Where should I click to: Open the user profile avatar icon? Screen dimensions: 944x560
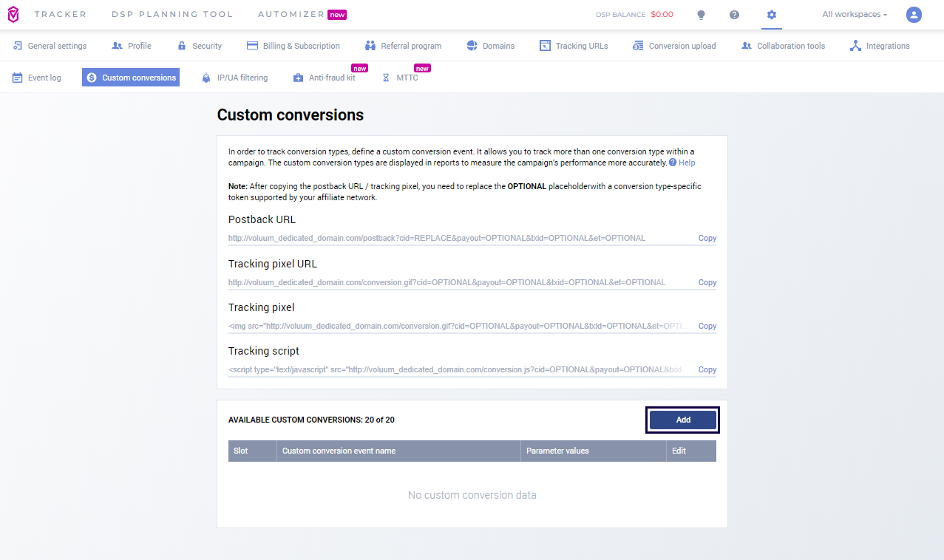click(914, 14)
